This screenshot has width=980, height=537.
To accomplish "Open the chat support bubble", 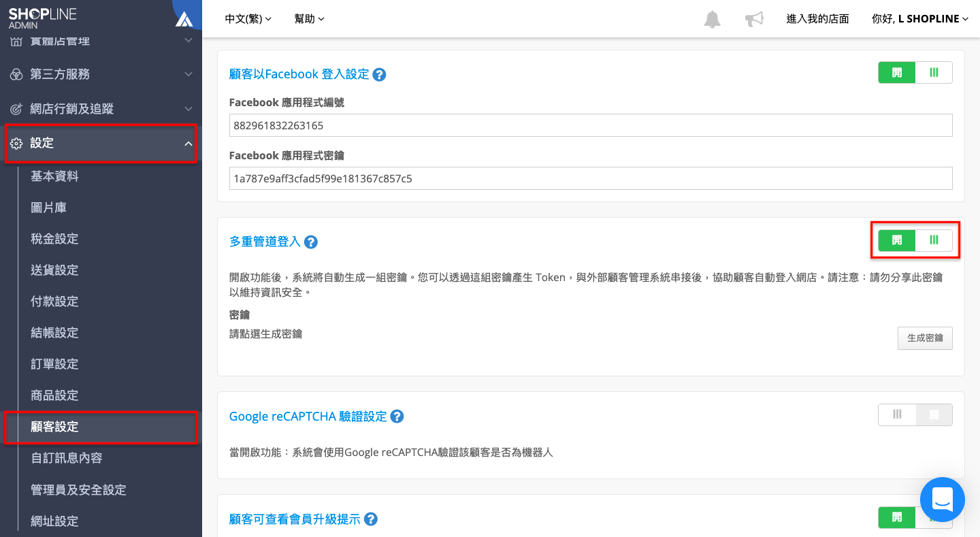I will 943,500.
